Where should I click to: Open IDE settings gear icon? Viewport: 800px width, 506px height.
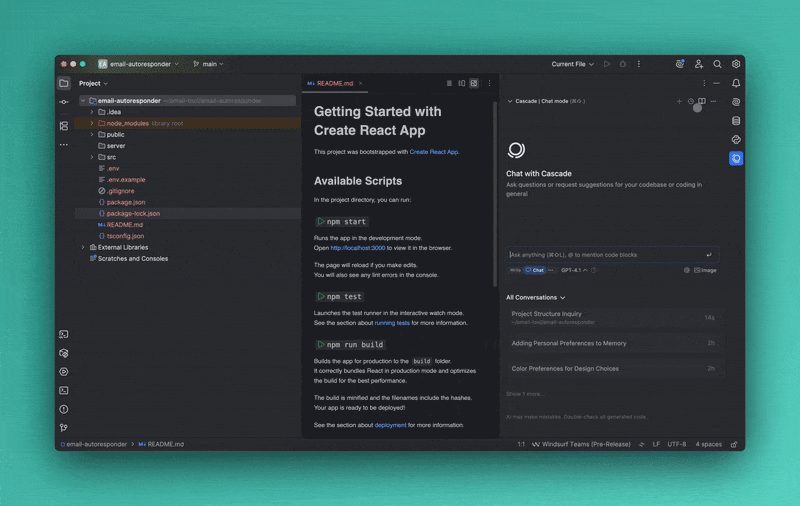(x=736, y=64)
